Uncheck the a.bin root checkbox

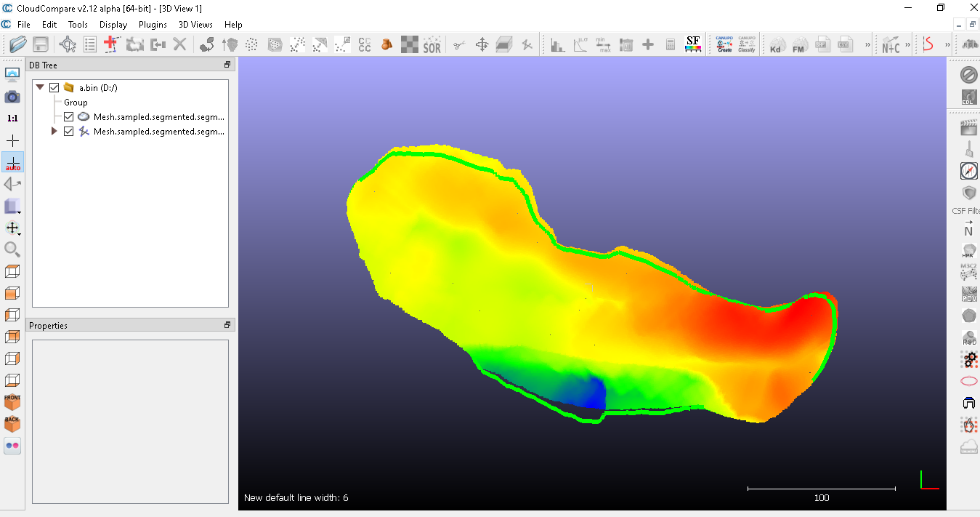click(x=54, y=88)
